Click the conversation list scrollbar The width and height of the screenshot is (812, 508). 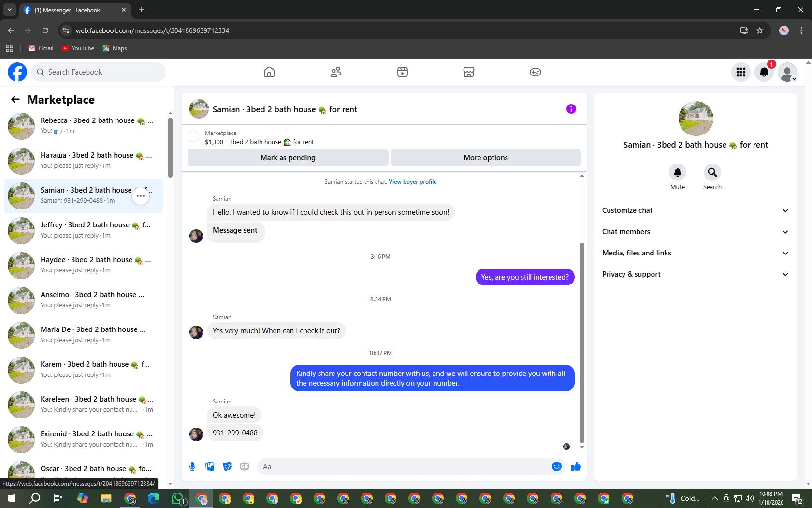170,148
